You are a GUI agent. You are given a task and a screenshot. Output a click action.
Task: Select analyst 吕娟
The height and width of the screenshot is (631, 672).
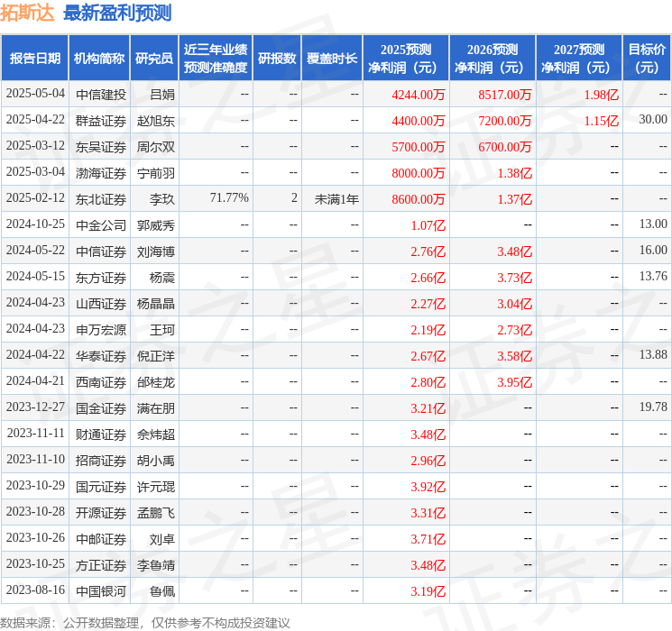click(162, 95)
